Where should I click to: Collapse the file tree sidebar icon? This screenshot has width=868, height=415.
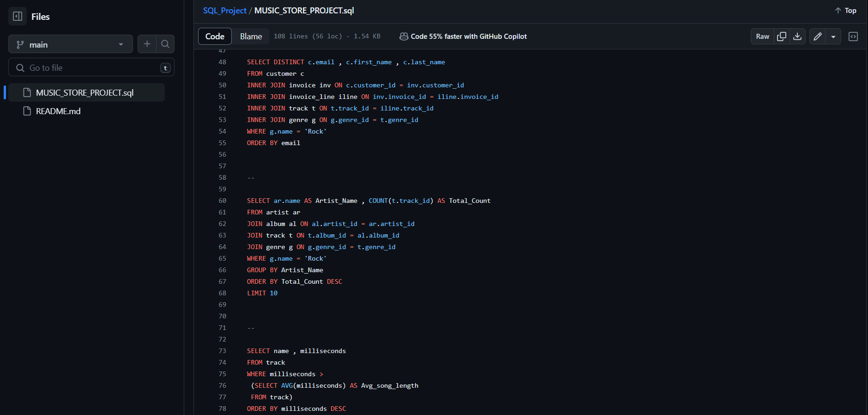18,17
